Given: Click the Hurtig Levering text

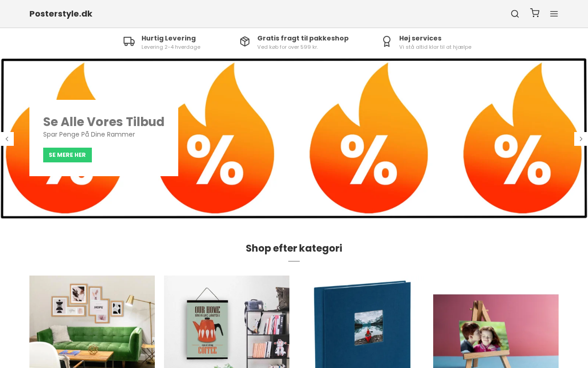Looking at the screenshot, I should point(169,38).
